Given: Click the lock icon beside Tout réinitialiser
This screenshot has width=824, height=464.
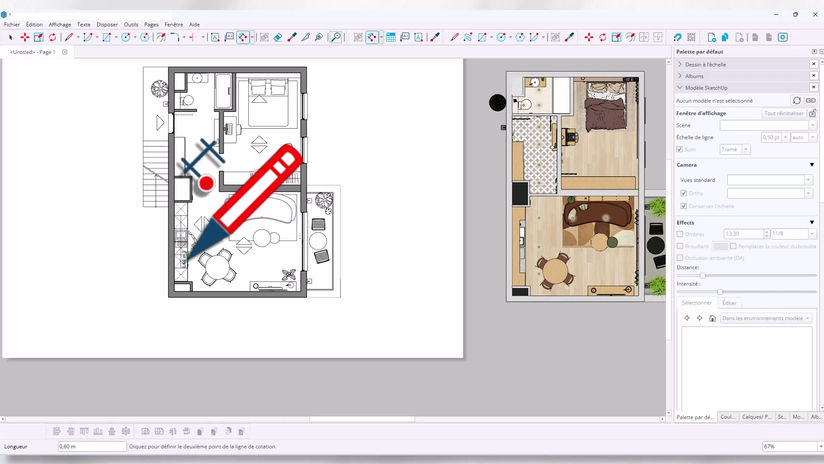Looking at the screenshot, I should pyautogui.click(x=812, y=113).
